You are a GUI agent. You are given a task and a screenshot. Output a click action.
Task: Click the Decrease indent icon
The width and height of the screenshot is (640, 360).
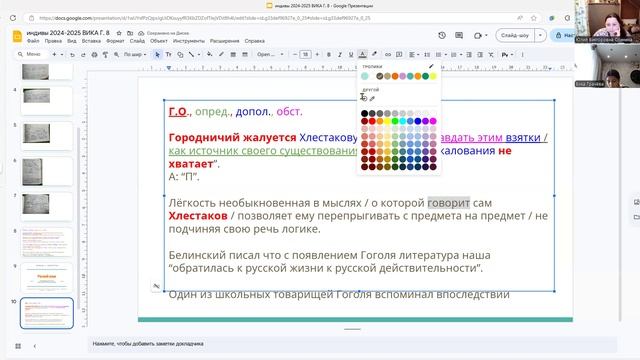point(469,55)
